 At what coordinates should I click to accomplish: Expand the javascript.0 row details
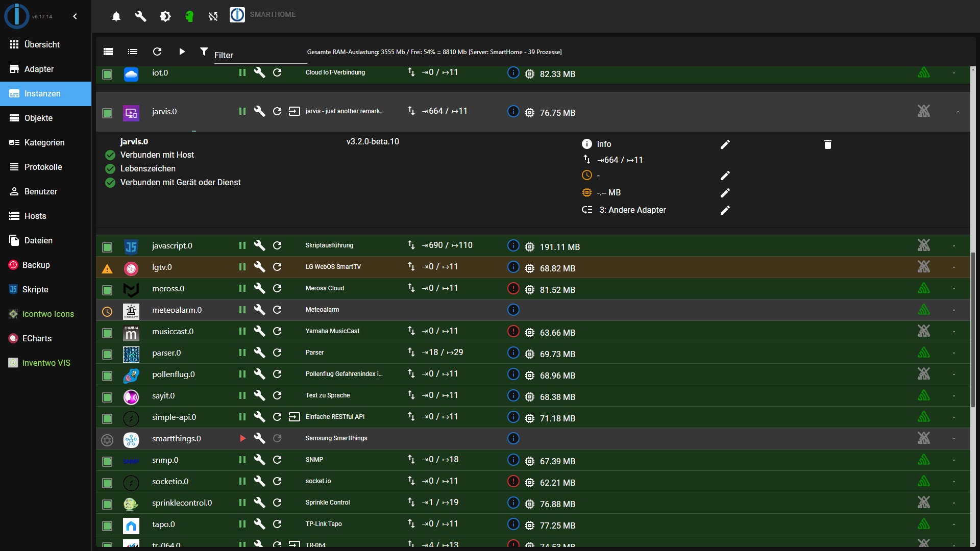coord(954,246)
